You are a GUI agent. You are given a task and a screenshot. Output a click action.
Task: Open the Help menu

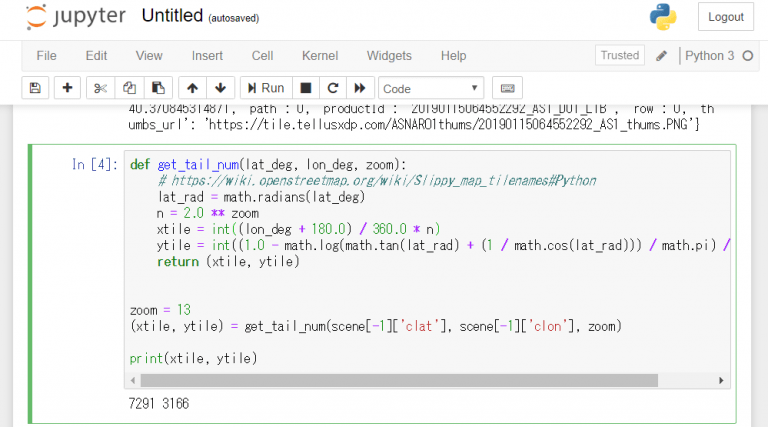coord(454,56)
